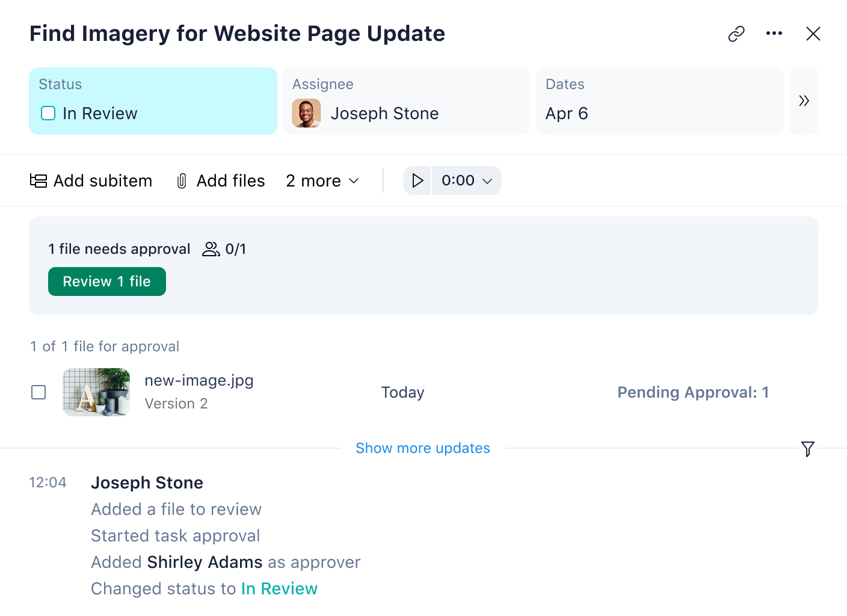
Task: Open the 0:00 time tracking dropdown
Action: (466, 180)
